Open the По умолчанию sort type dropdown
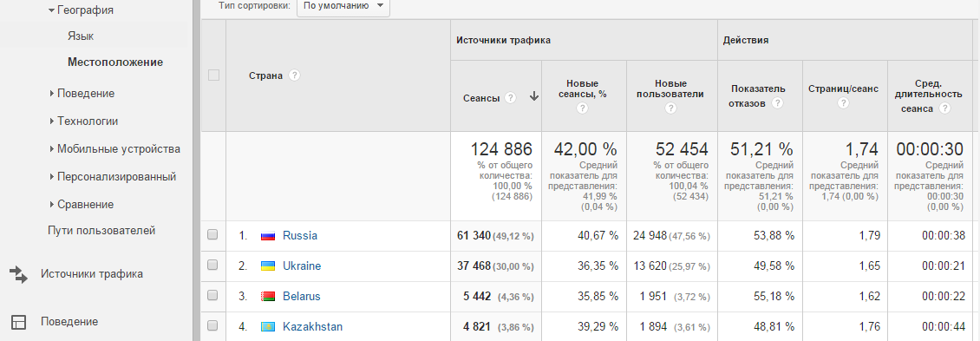Viewport: 980px width, 341px height. pos(343,5)
